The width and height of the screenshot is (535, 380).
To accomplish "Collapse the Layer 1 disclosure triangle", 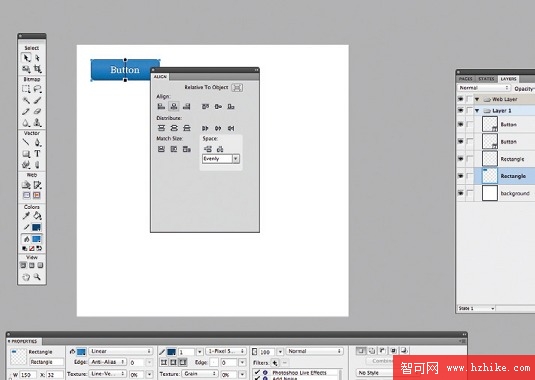I will click(477, 111).
